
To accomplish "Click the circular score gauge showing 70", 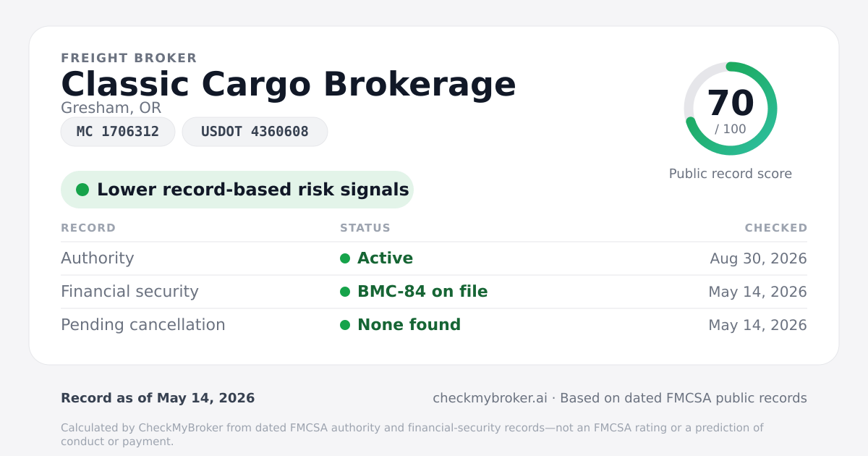I will pos(731,109).
